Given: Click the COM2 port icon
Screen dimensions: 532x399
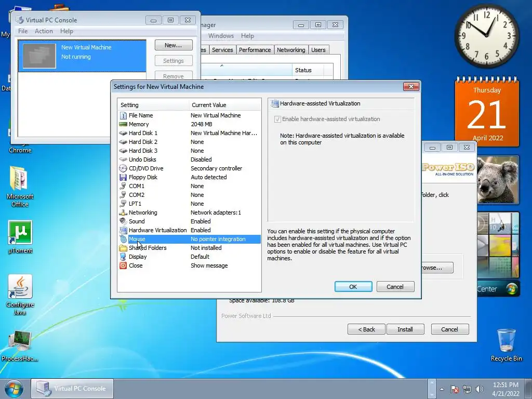Looking at the screenshot, I should pos(123,195).
